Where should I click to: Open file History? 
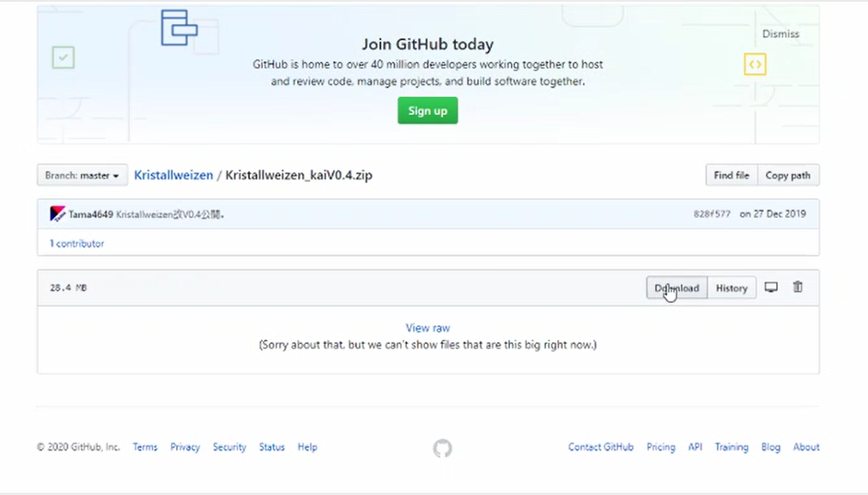point(731,287)
